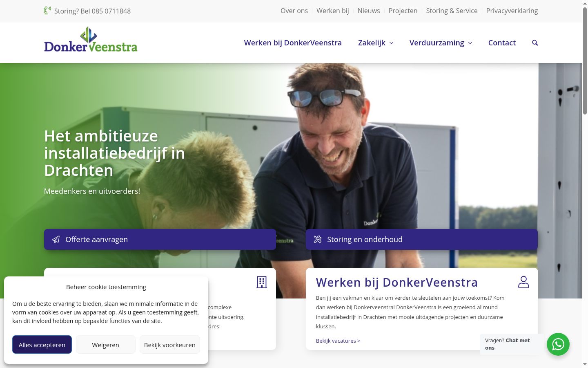Open the Privacyverklaring link
588x368 pixels.
coord(512,11)
